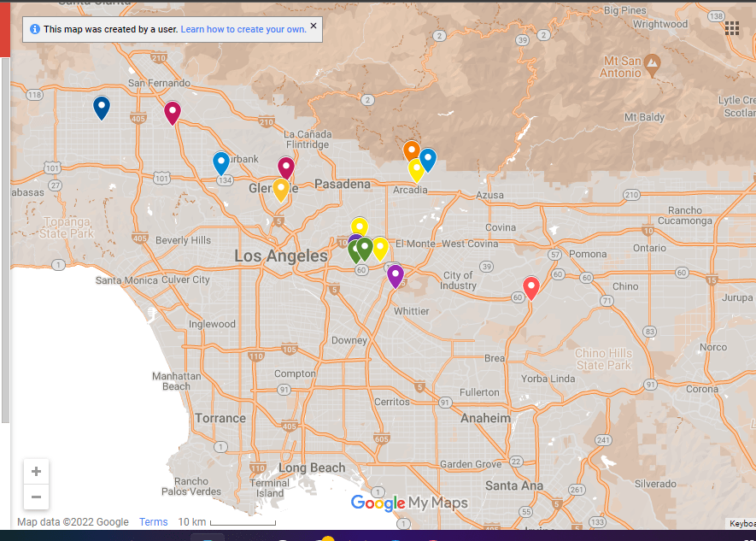Click the crimson pin just above Glendale
Screen dimensions: 756x541
pyautogui.click(x=286, y=168)
